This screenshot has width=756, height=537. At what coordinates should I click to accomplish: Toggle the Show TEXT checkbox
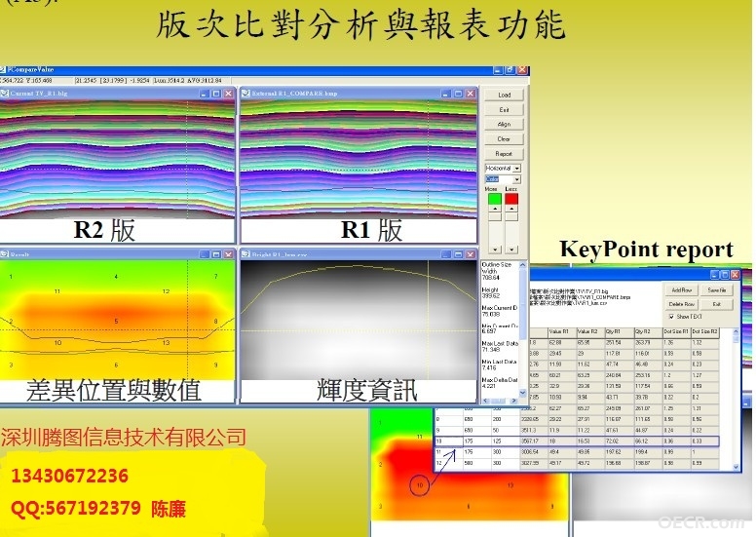tap(671, 317)
